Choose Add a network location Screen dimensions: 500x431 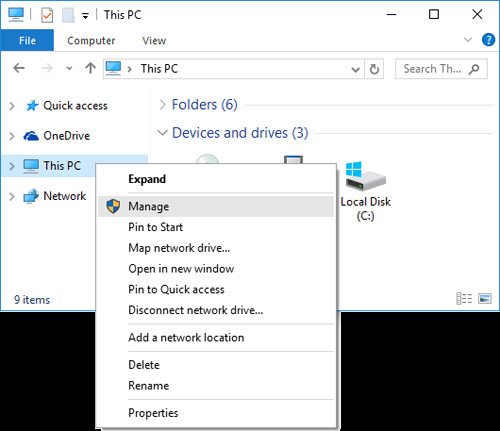click(216, 338)
